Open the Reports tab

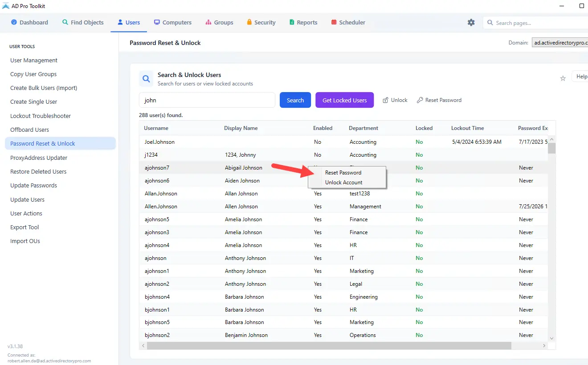303,22
